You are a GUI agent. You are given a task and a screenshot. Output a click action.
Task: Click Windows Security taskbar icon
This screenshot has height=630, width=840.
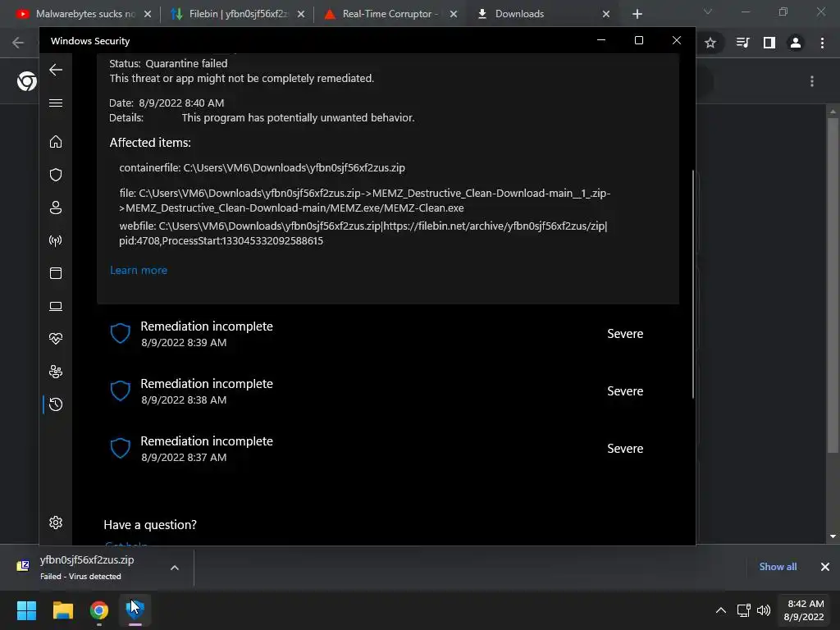click(x=135, y=610)
